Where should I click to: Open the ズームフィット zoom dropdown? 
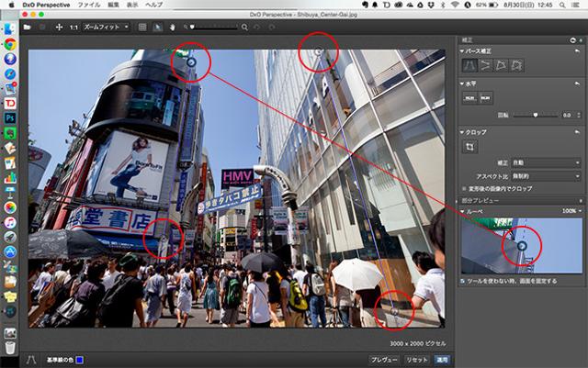point(105,28)
